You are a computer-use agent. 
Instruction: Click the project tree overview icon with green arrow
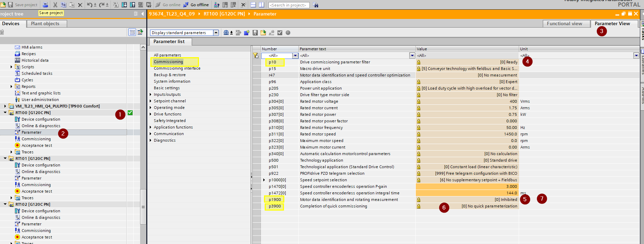click(x=140, y=32)
